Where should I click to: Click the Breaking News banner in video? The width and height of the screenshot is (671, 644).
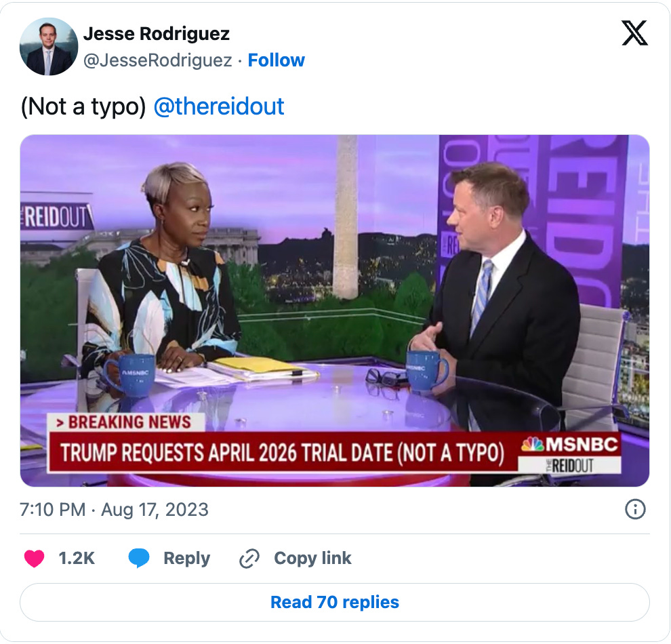coord(124,422)
